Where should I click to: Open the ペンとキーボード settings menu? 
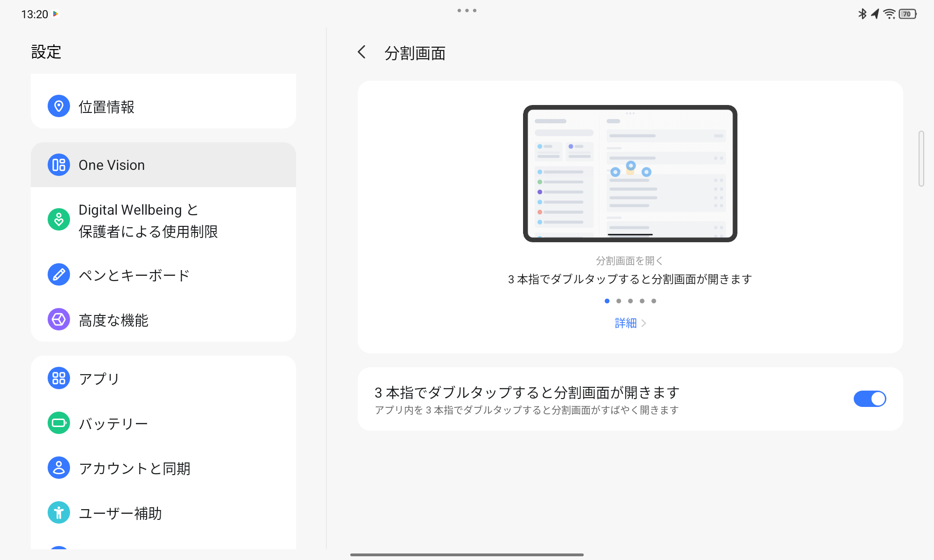(x=134, y=275)
